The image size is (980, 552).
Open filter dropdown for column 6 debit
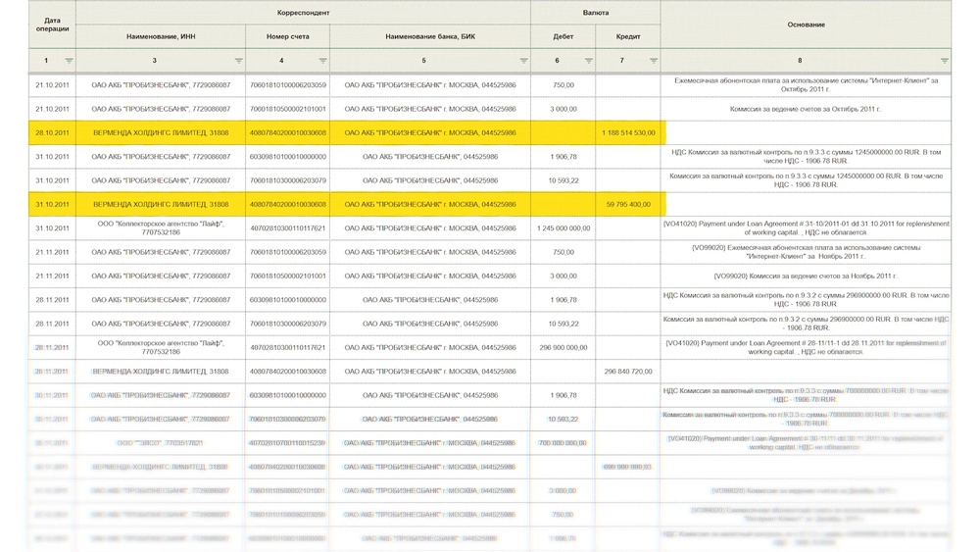(x=588, y=61)
